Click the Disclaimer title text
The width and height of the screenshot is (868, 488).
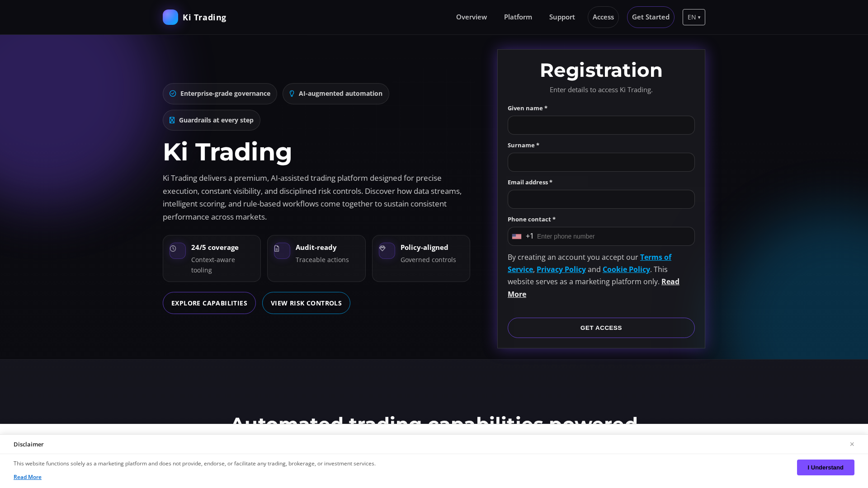(x=28, y=445)
